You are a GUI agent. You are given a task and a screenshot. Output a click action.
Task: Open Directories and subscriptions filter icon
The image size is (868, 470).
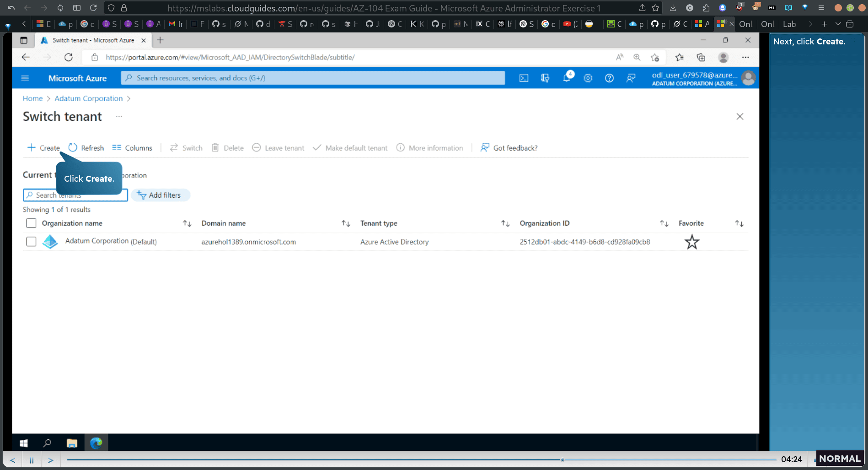[545, 78]
